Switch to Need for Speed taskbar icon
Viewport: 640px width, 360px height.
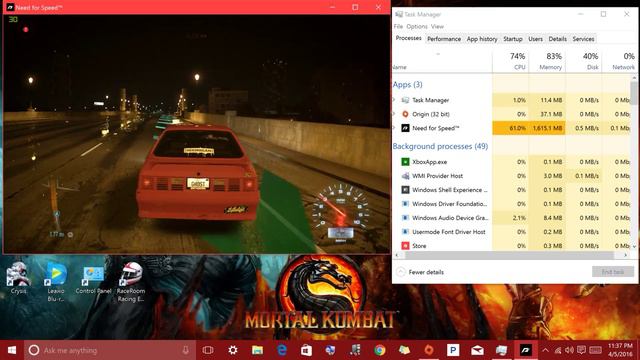[525, 350]
